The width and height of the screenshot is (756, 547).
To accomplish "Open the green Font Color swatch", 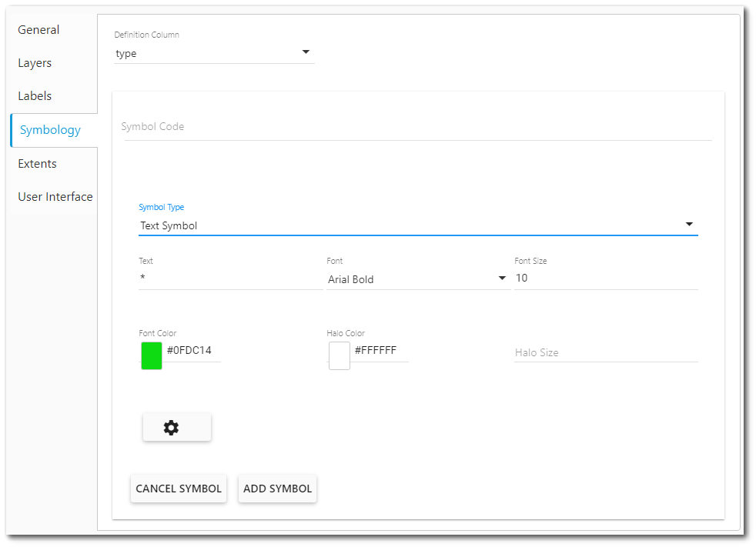I will coord(151,355).
